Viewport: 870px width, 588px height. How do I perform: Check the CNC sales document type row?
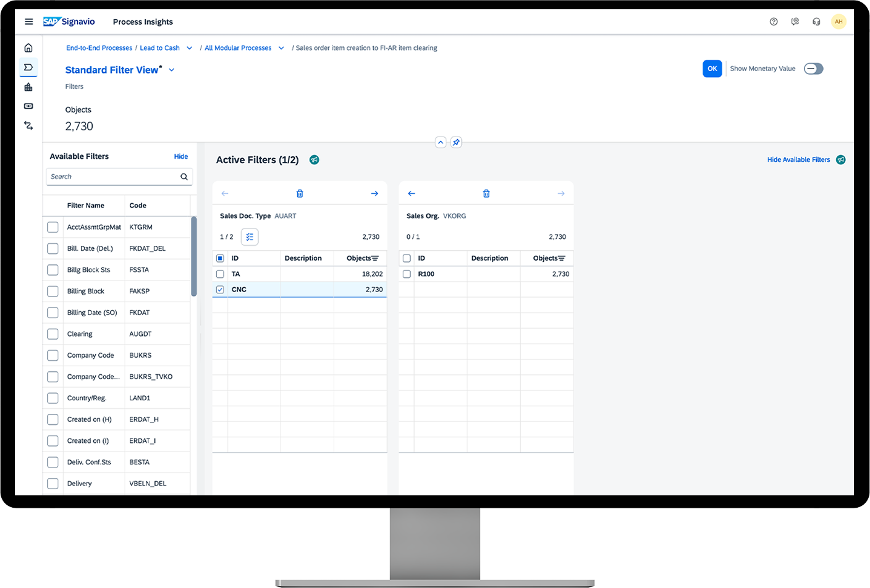220,289
